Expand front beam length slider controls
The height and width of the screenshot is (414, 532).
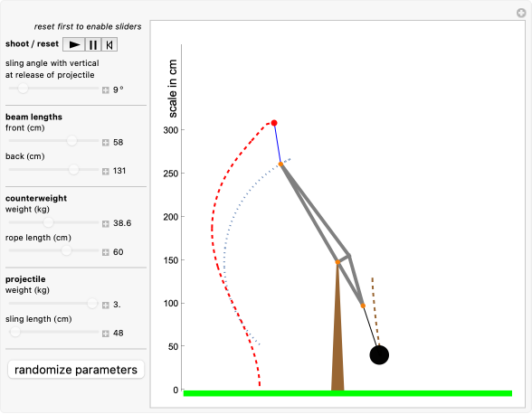click(x=106, y=143)
